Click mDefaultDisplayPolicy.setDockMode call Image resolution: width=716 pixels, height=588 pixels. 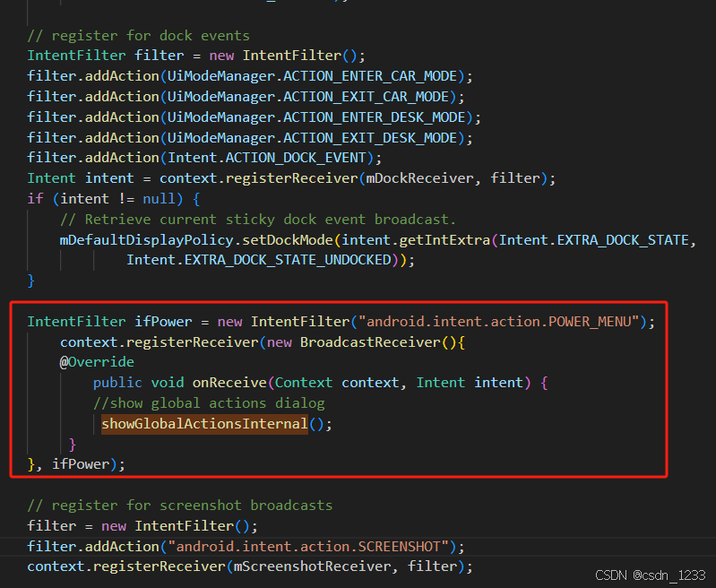point(196,240)
